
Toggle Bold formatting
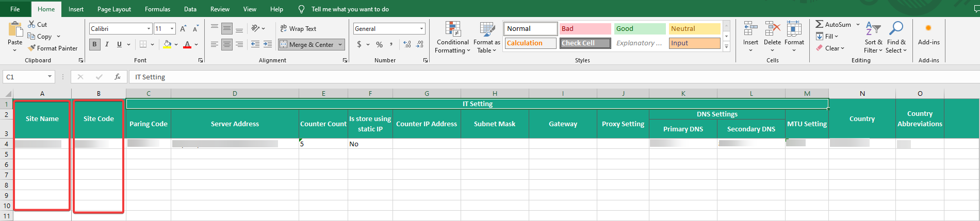pos(94,44)
